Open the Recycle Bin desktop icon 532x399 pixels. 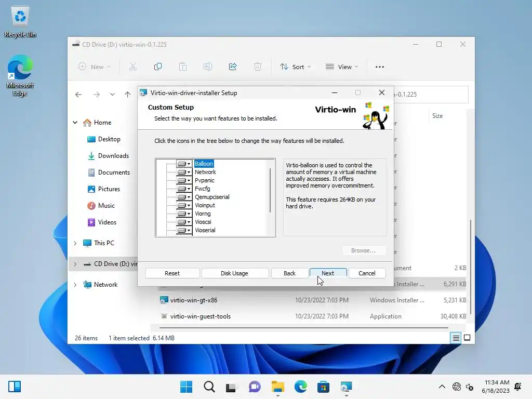[20, 22]
